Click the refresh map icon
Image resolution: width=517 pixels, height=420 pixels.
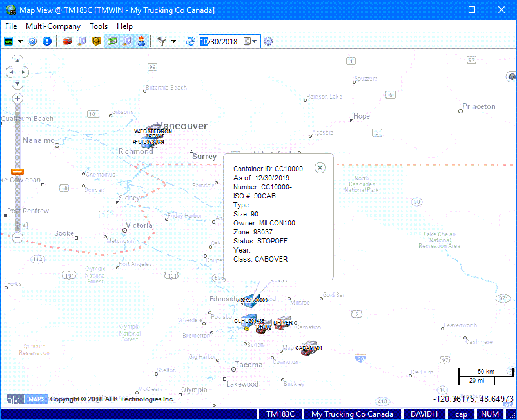click(190, 41)
